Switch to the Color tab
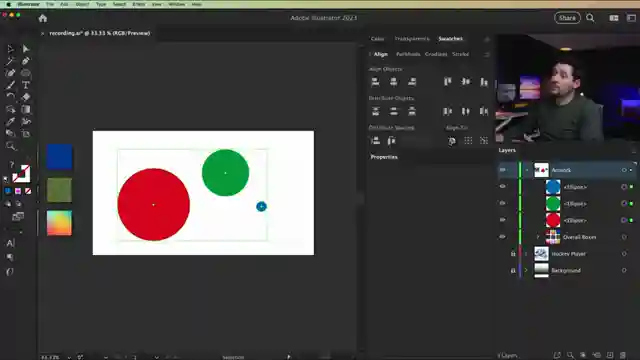Image resolution: width=640 pixels, height=360 pixels. (x=377, y=39)
